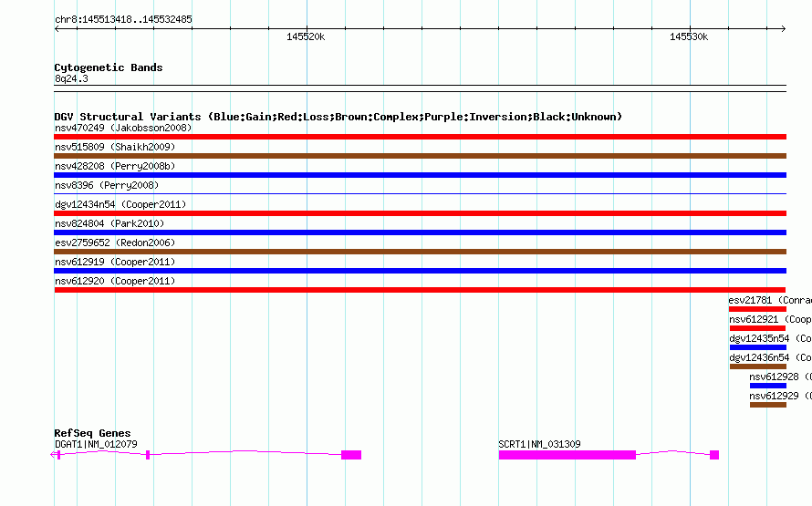812x506 pixels.
Task: Click the nsv470249 (Jakobsson2008) label
Action: (123, 128)
